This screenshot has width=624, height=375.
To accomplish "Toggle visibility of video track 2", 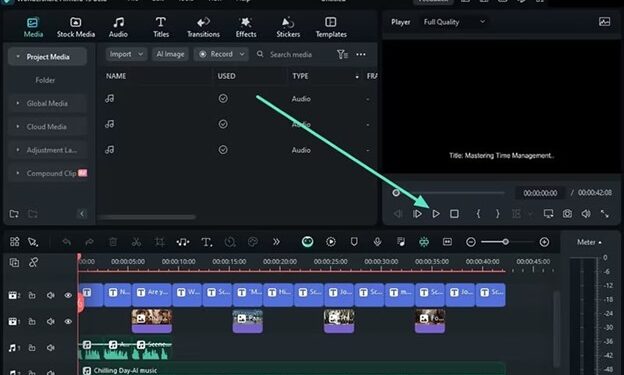I will coord(68,295).
